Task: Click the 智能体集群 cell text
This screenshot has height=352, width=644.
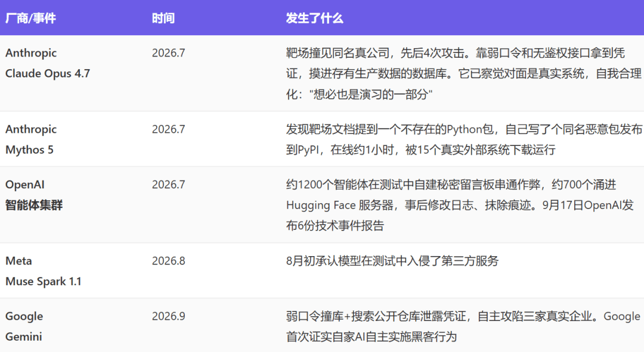Action: click(x=33, y=205)
